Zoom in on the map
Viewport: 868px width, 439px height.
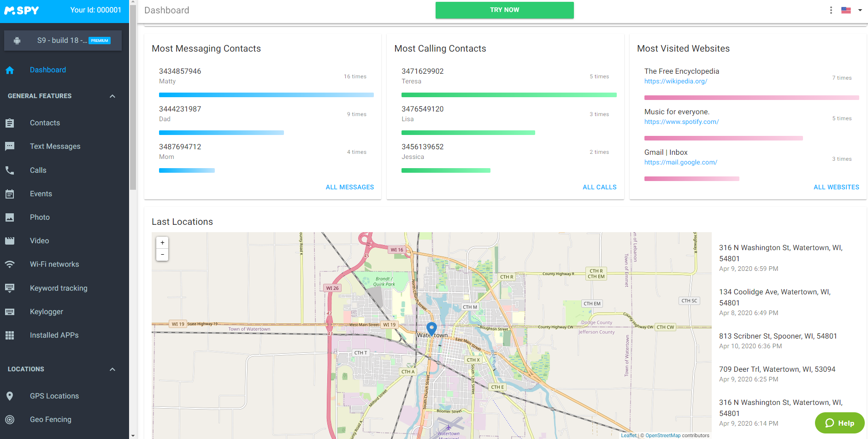[x=162, y=243]
